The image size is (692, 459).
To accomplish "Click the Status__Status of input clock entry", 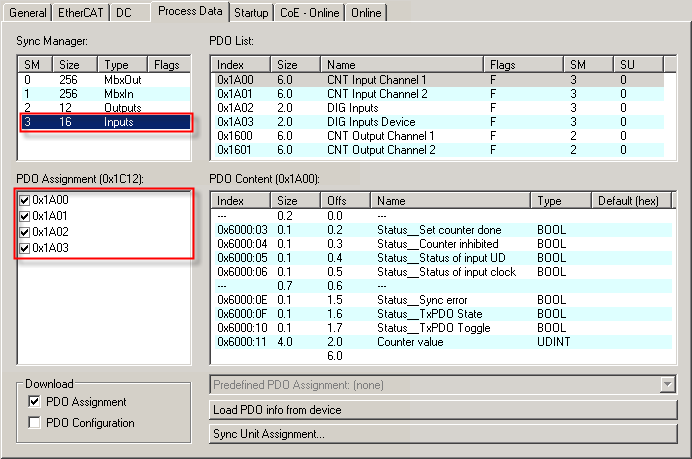I will (x=442, y=272).
